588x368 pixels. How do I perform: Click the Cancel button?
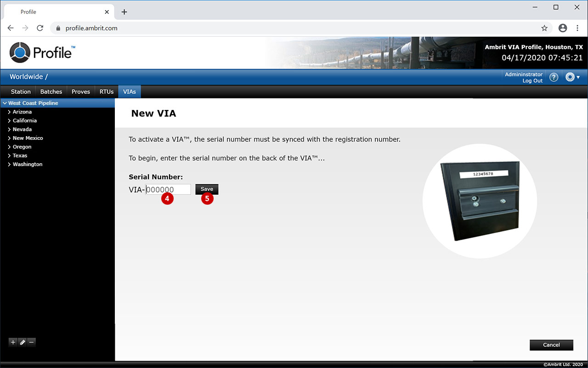(x=551, y=345)
